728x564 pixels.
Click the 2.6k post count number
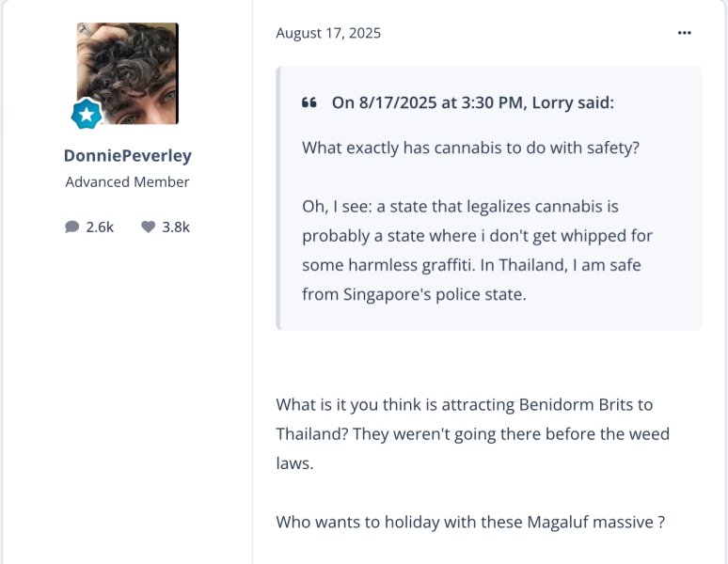[100, 227]
